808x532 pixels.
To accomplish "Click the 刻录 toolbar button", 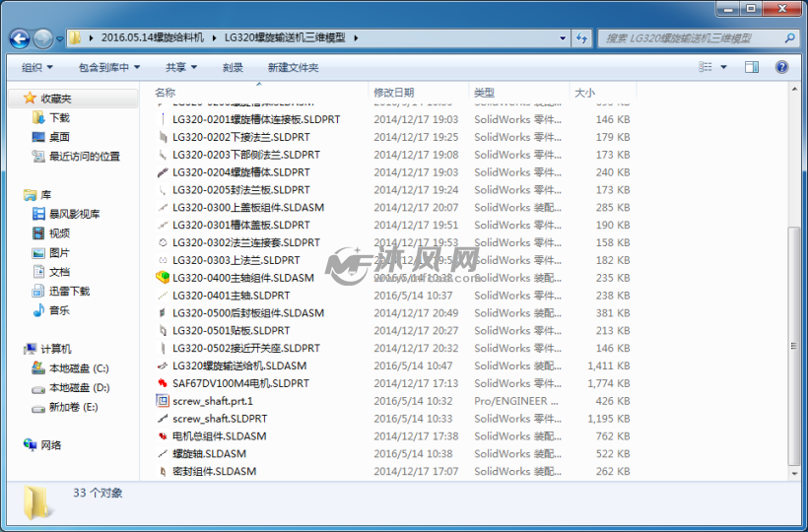I will pyautogui.click(x=233, y=67).
